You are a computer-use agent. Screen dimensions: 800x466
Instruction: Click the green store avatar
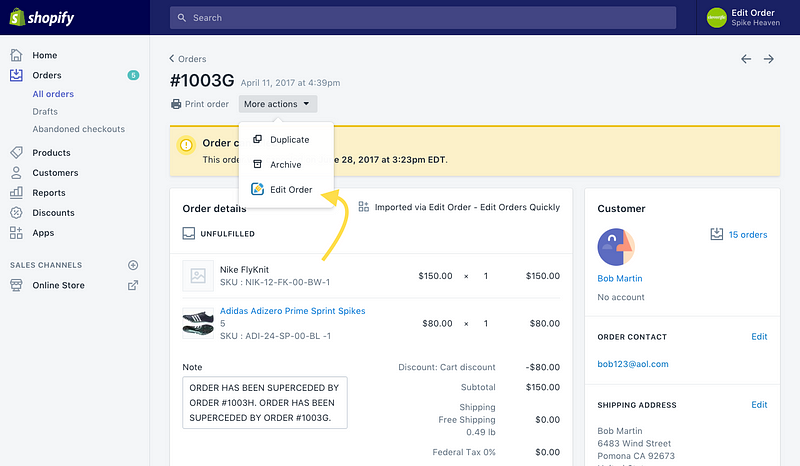pos(716,18)
